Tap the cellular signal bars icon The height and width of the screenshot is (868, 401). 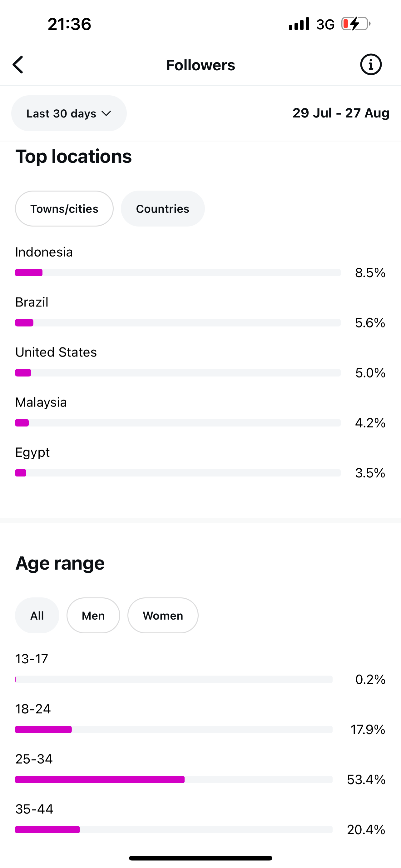pos(299,24)
